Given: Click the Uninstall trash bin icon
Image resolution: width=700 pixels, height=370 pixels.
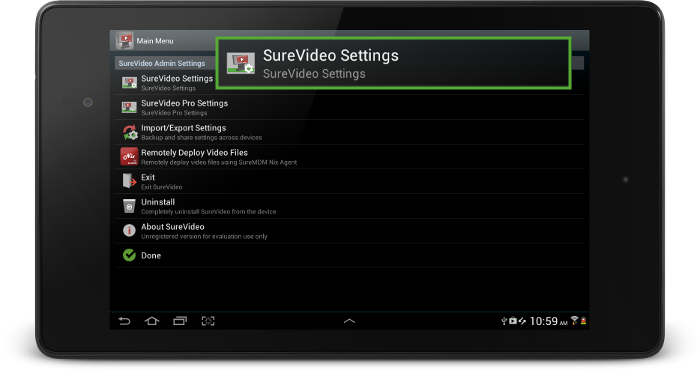Looking at the screenshot, I should click(129, 206).
